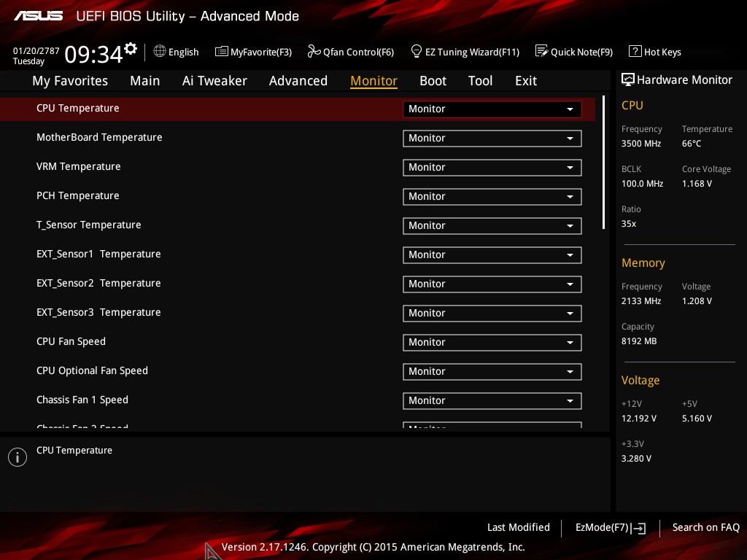Image resolution: width=747 pixels, height=560 pixels.
Task: Open the CPU Fan Speed dropdown
Action: click(x=492, y=343)
